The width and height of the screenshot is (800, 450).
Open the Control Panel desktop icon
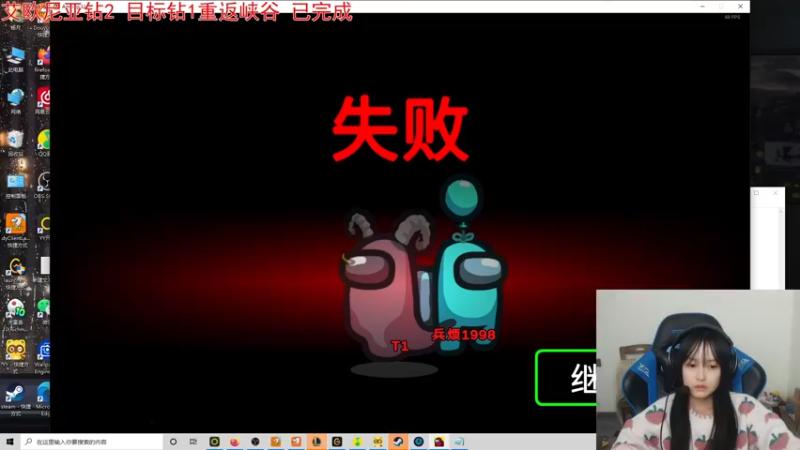click(x=15, y=186)
